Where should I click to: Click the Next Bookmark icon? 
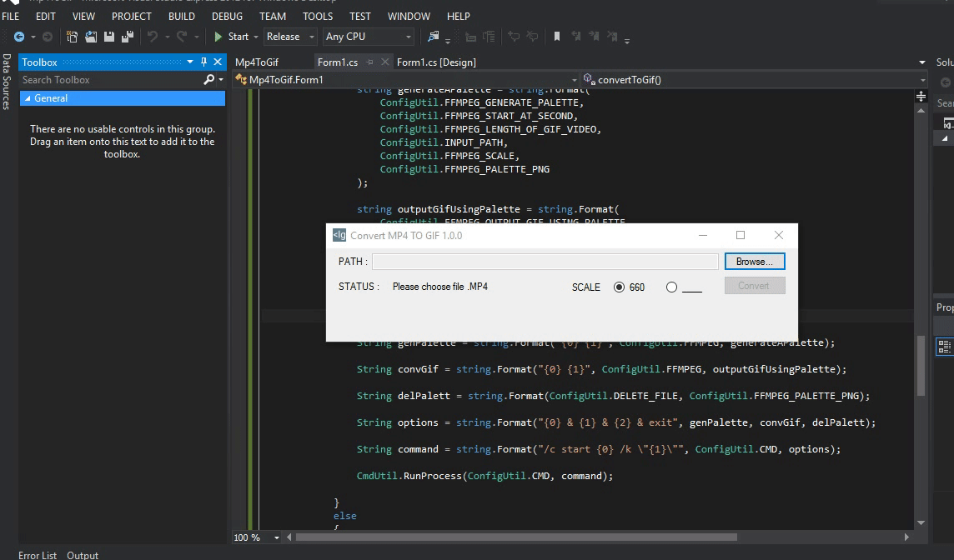click(594, 37)
